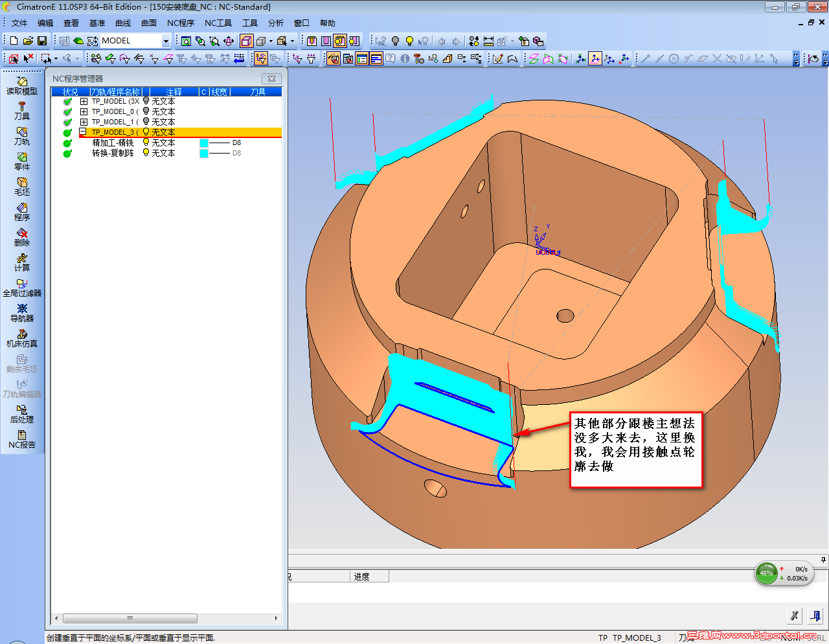Open the 文件 (File) menu
This screenshot has width=829, height=644.
point(19,23)
